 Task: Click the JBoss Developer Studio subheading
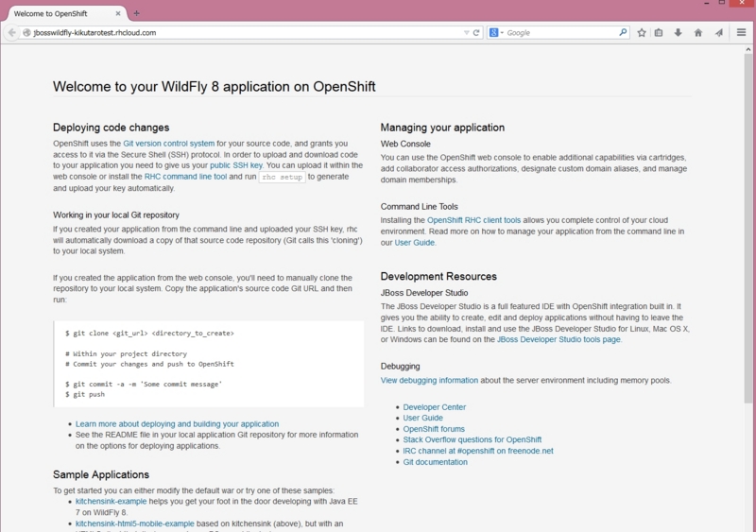(423, 293)
